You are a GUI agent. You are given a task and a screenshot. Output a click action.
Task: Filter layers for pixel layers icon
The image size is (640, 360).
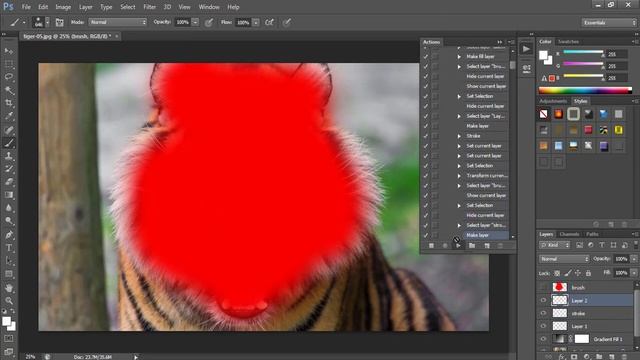579,245
